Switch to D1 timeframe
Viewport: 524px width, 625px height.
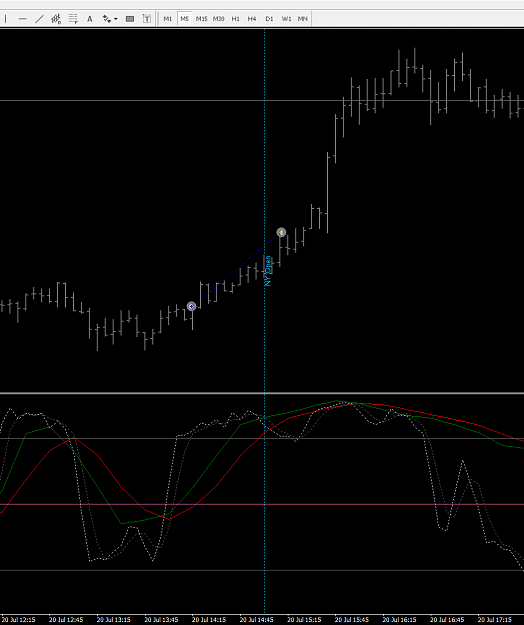[269, 19]
